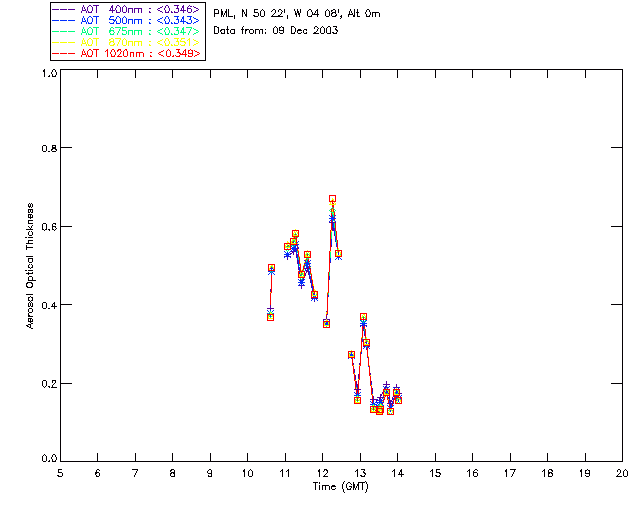
Task: Click the highest data point marker near 12.3 GMT
Action: (332, 199)
